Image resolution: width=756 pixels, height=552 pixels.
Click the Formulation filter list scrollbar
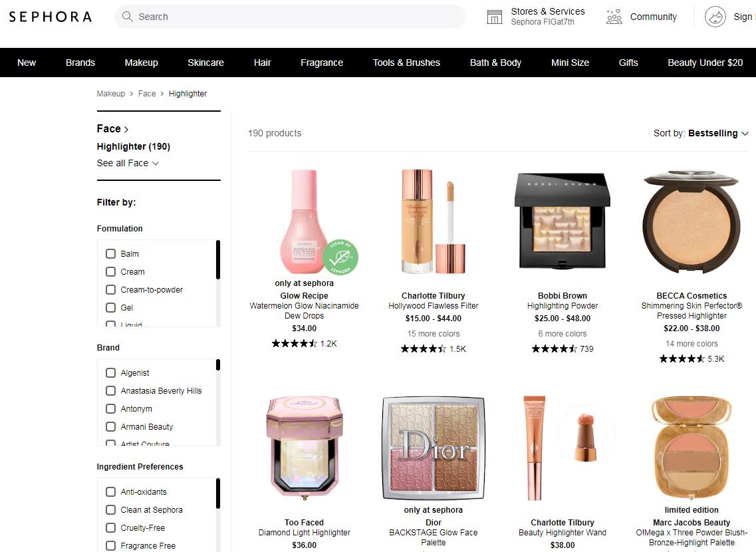click(217, 259)
